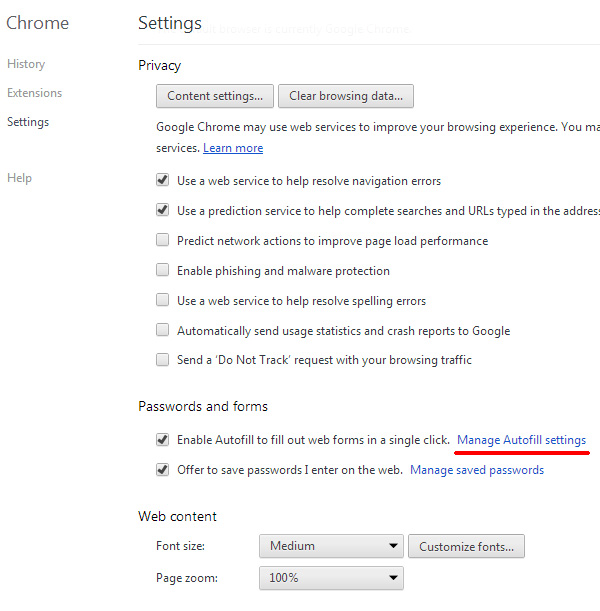Open the Page zoom 100% dropdown
The height and width of the screenshot is (611, 600).
click(331, 578)
